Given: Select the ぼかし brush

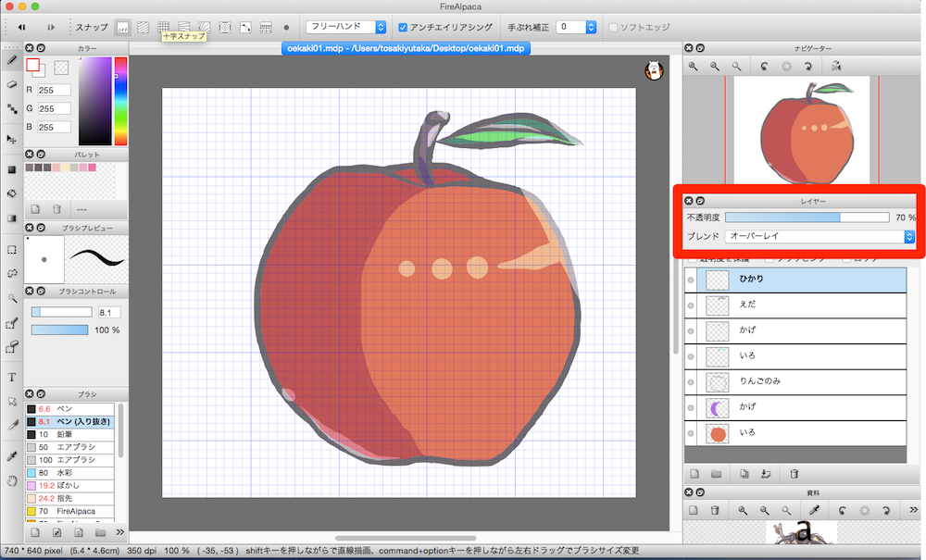Looking at the screenshot, I should (69, 486).
